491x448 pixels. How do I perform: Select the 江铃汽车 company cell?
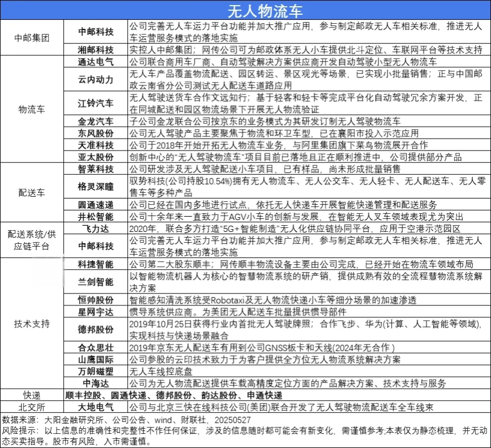(95, 103)
